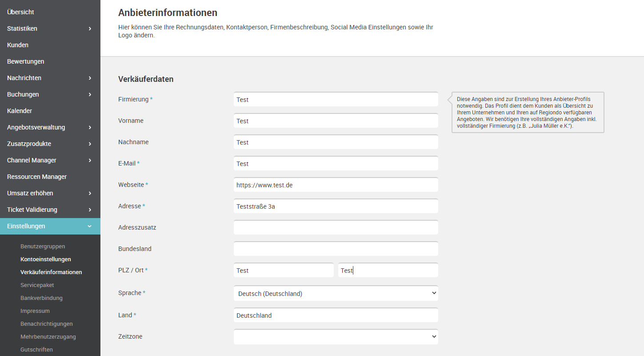This screenshot has height=356, width=644.
Task: Focus the empty Bundesland field
Action: [336, 249]
